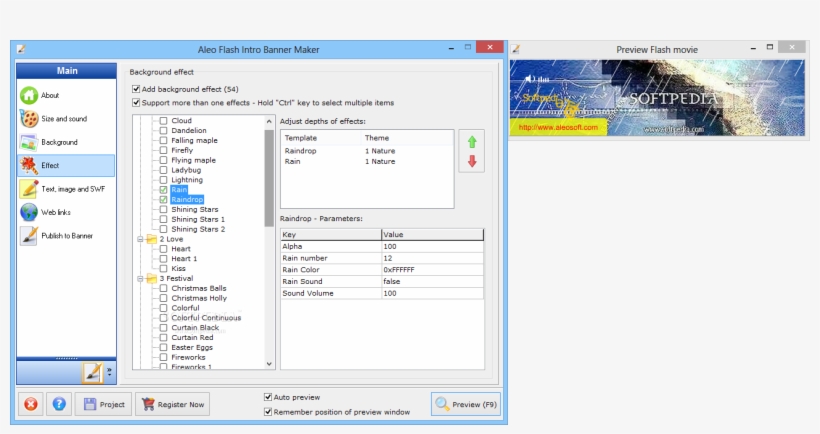Click the red exit button

[x=31, y=404]
